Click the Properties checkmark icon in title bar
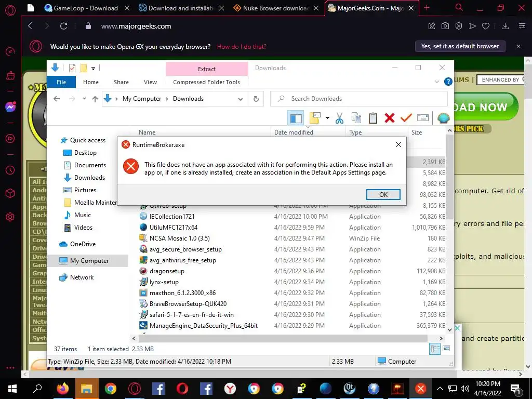 (72, 68)
